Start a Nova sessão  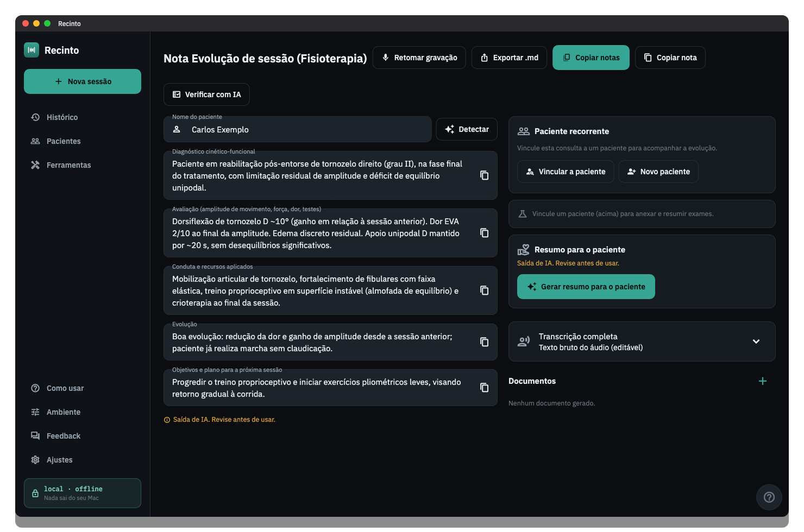[x=83, y=81]
